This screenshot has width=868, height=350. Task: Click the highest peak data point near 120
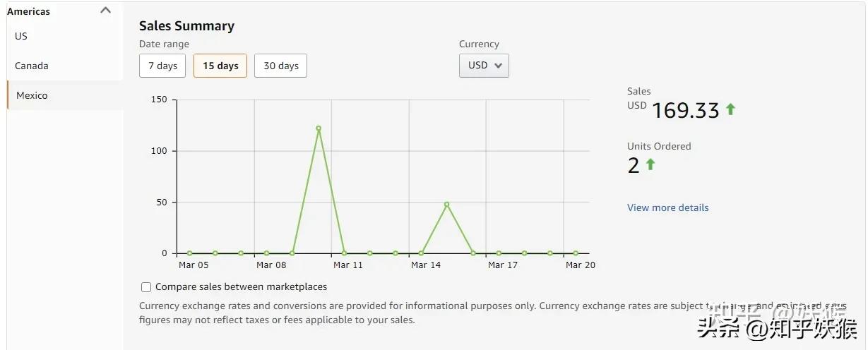coord(319,128)
